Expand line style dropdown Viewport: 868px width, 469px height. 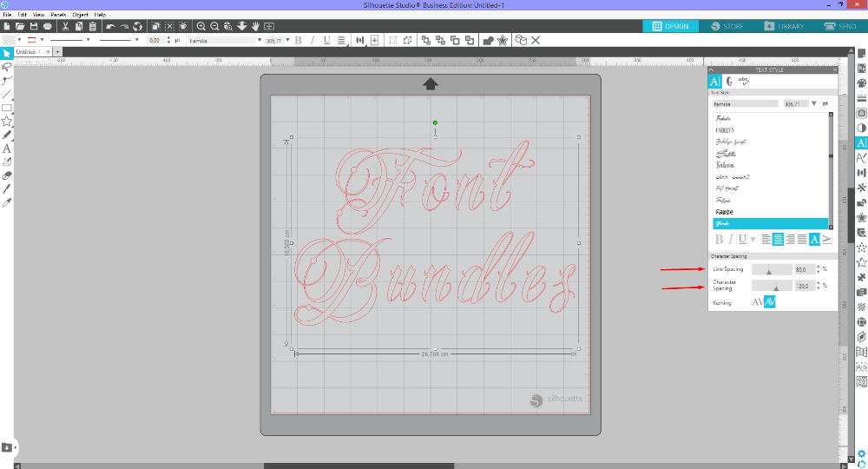tap(88, 40)
